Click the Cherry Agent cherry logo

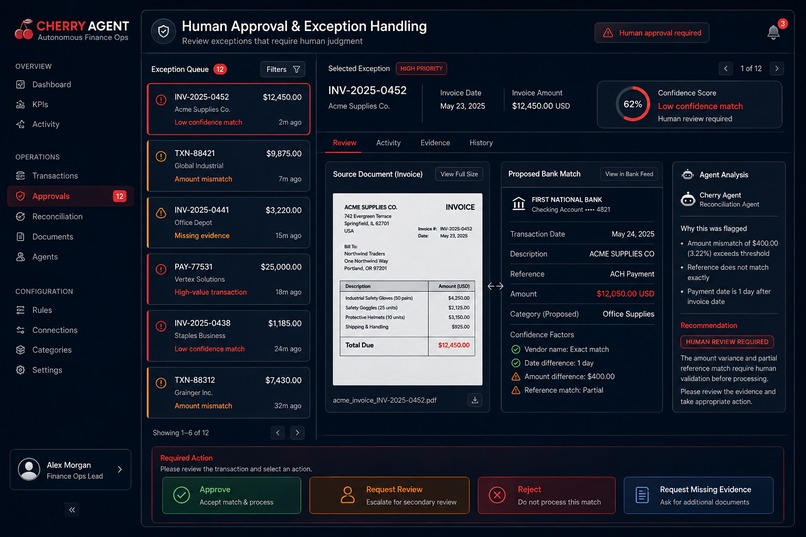click(24, 30)
